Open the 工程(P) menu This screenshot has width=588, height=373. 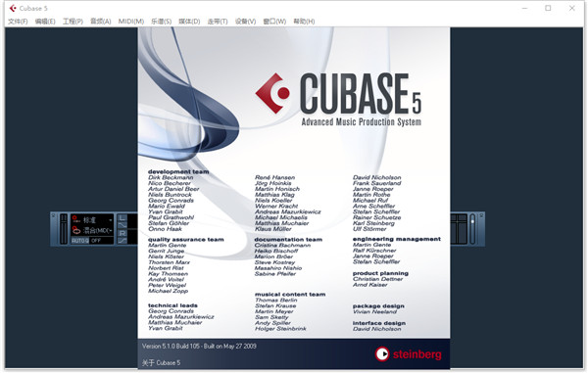click(73, 22)
